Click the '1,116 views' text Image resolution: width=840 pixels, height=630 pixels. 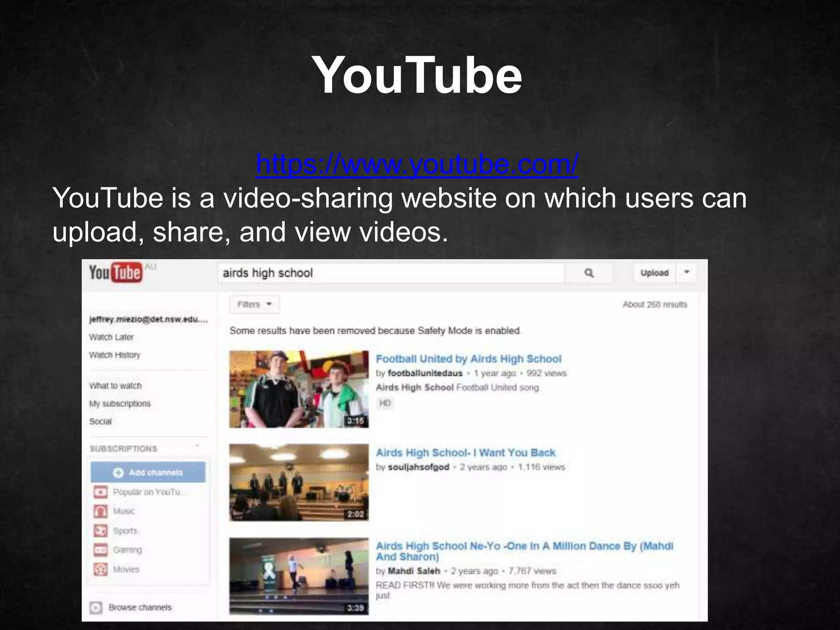coord(541,467)
